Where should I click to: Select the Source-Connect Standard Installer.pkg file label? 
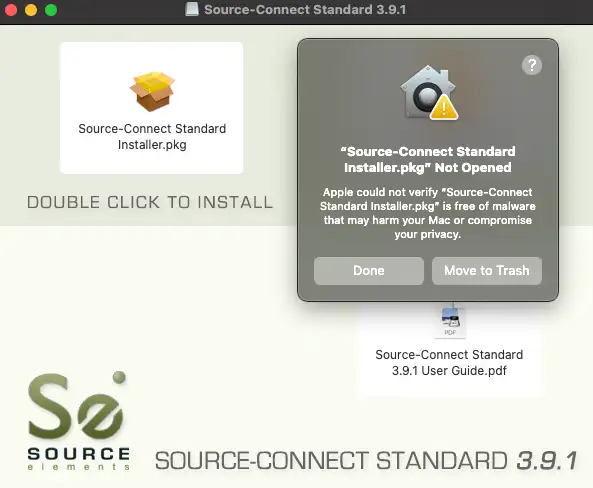point(152,137)
